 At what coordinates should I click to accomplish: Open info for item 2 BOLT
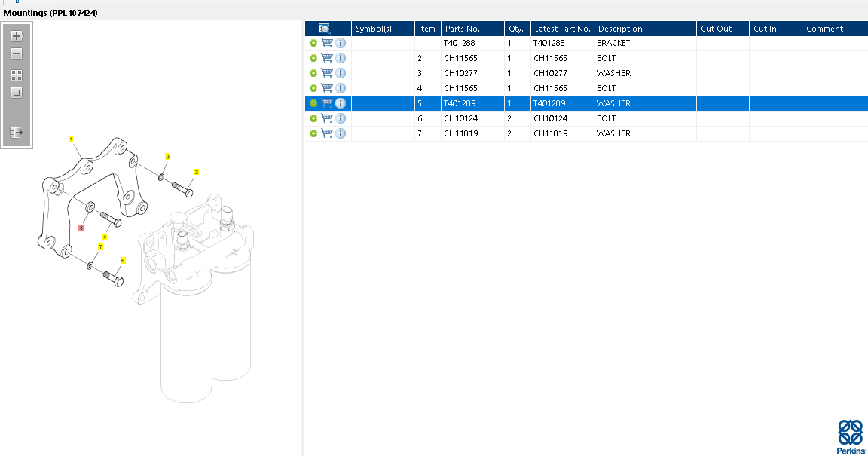click(x=341, y=57)
